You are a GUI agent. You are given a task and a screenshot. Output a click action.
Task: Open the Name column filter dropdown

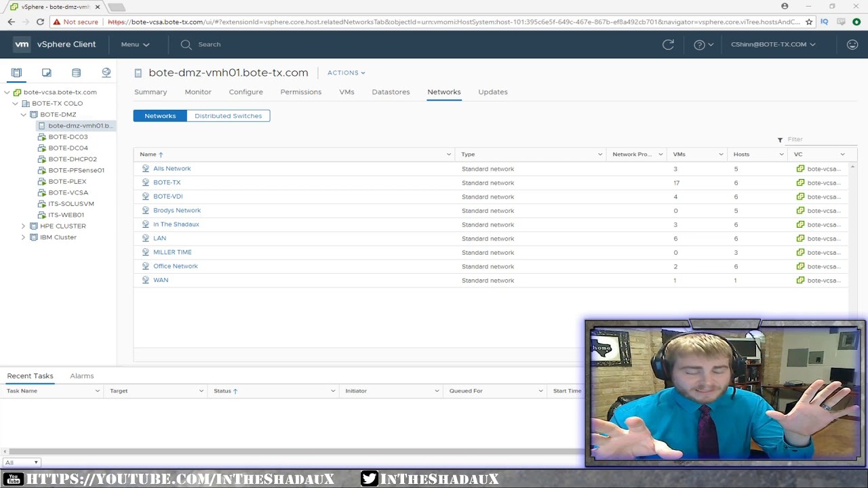click(448, 155)
